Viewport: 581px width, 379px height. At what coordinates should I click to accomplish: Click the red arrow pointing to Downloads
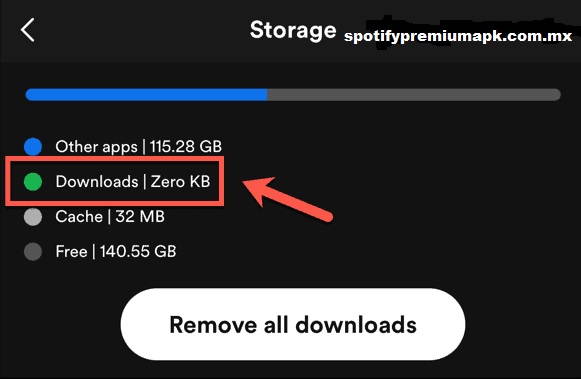(288, 199)
